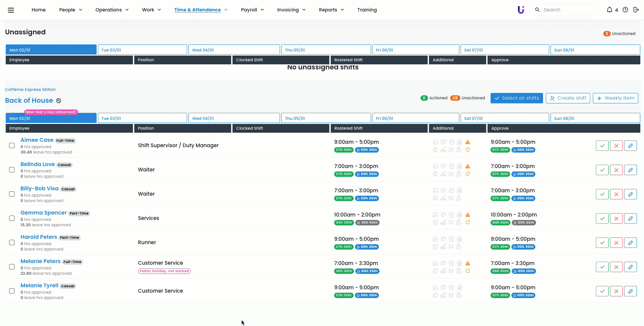
Task: Click the notes icon beside Back of House
Action: click(59, 101)
